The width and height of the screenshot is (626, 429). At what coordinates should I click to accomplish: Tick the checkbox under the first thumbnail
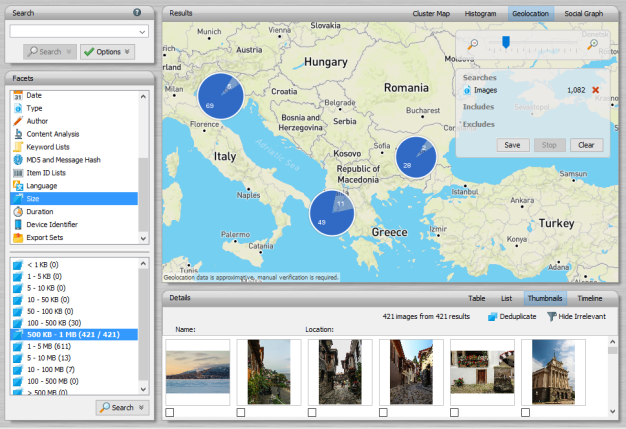[x=170, y=412]
